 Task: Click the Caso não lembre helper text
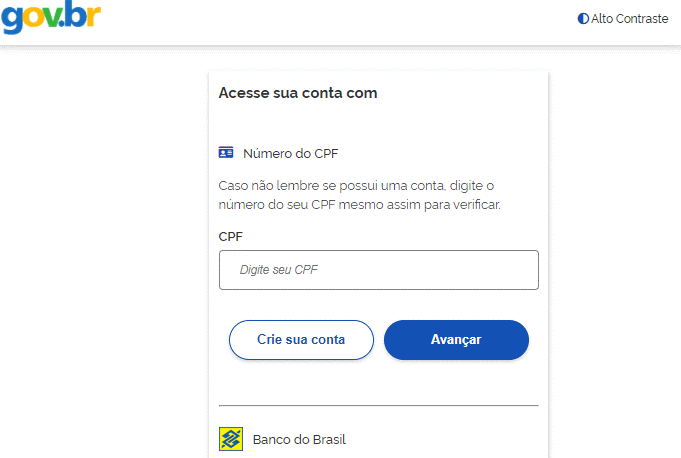[360, 195]
